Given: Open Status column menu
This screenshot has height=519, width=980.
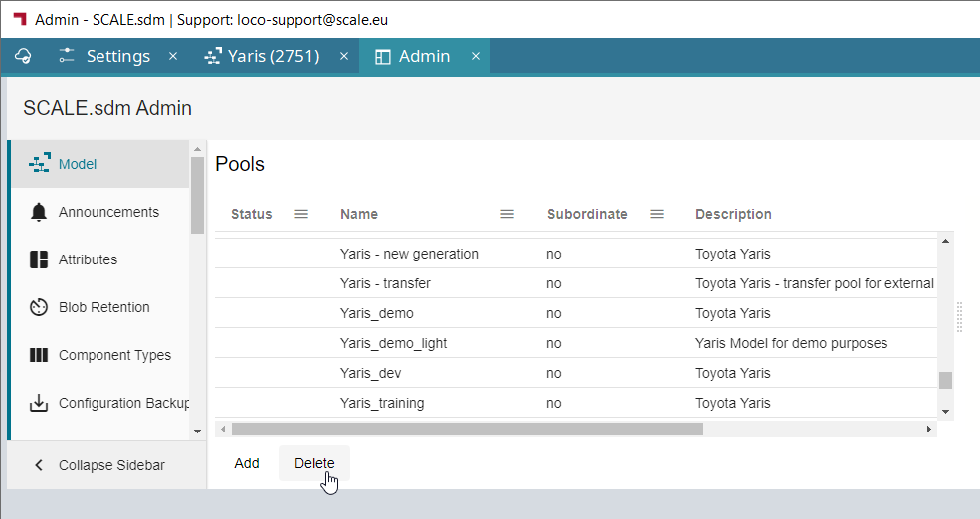Looking at the screenshot, I should pos(301,214).
